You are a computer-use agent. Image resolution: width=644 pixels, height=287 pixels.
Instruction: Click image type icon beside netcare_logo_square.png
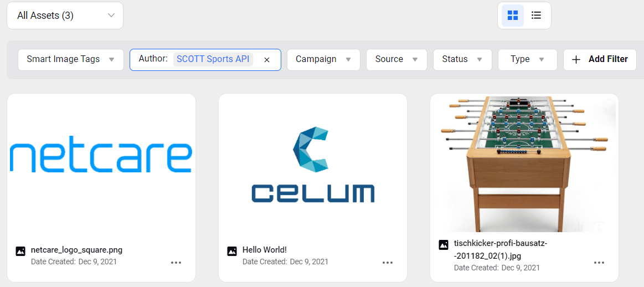coord(20,251)
